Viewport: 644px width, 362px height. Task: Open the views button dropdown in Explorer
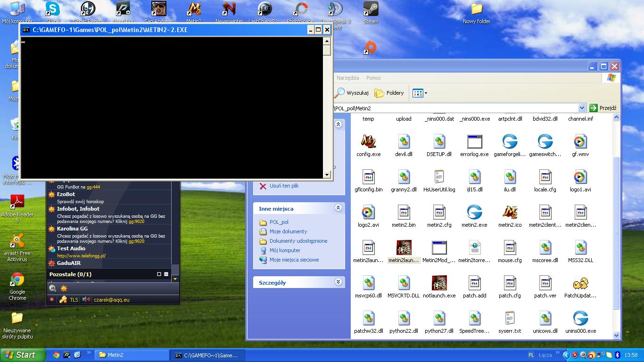pos(426,93)
